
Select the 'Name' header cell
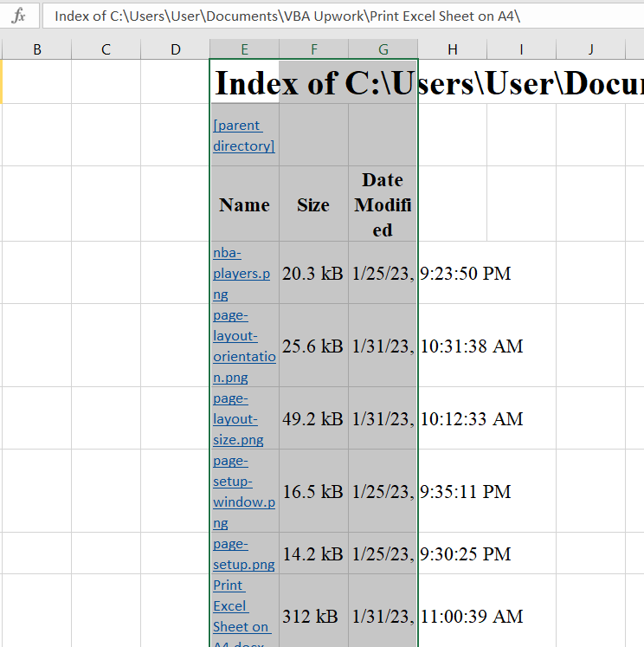point(244,204)
